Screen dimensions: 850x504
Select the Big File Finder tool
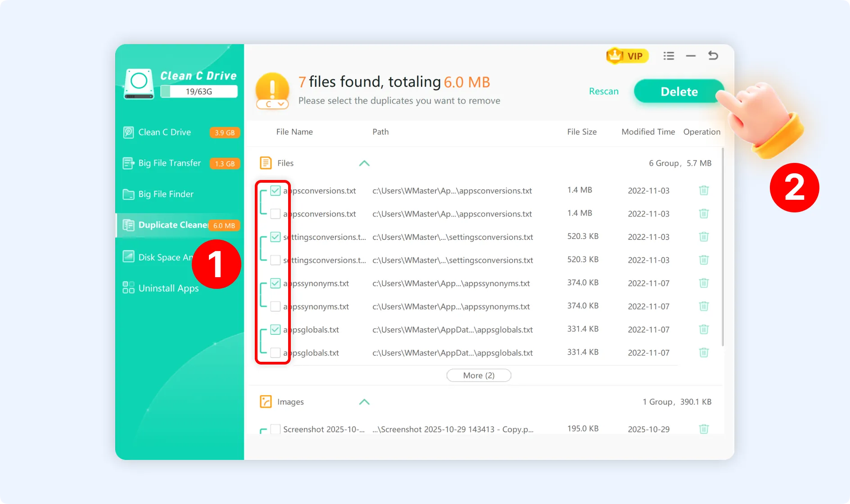pyautogui.click(x=165, y=194)
